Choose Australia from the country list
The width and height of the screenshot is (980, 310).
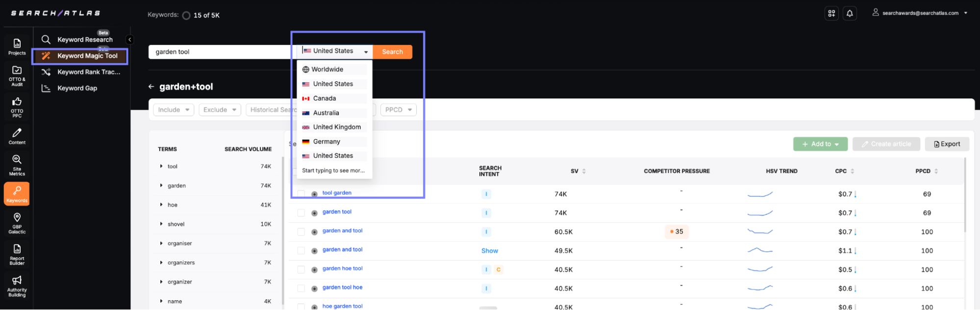point(334,113)
